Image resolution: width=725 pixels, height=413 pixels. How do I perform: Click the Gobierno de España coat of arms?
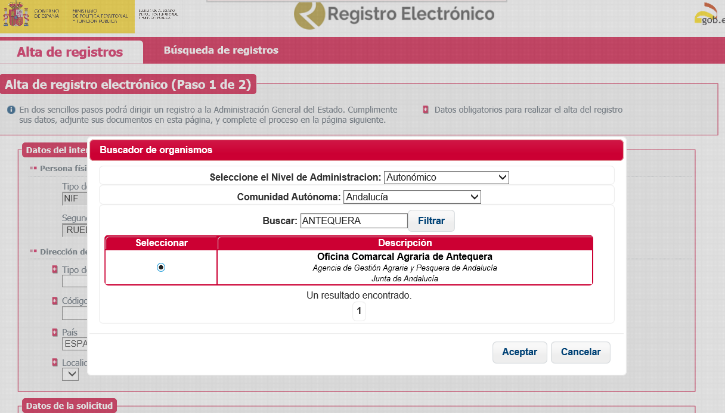click(18, 15)
